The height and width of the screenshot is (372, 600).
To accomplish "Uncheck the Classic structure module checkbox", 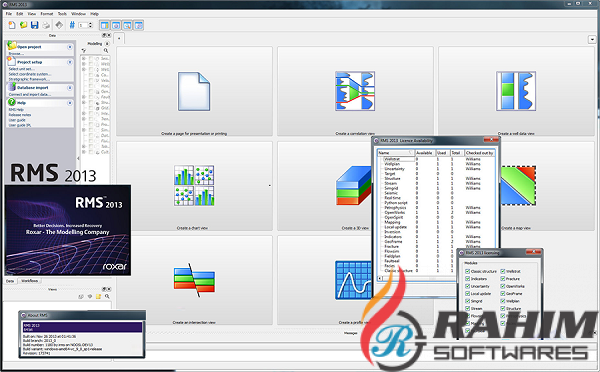I will click(x=467, y=271).
